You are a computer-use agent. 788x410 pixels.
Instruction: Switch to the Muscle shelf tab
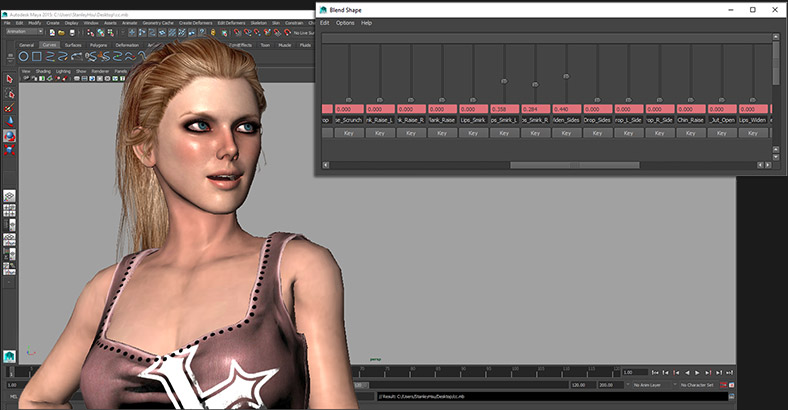[x=284, y=45]
